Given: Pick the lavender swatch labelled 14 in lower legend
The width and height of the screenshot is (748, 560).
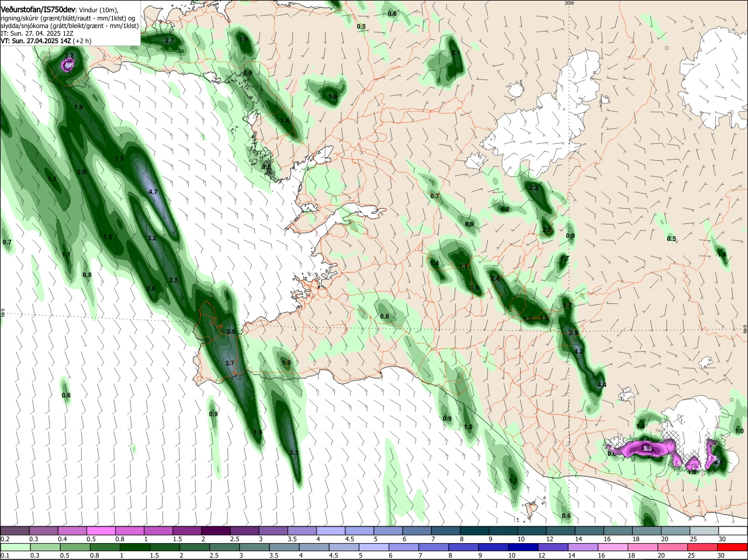Looking at the screenshot, I should [582, 548].
